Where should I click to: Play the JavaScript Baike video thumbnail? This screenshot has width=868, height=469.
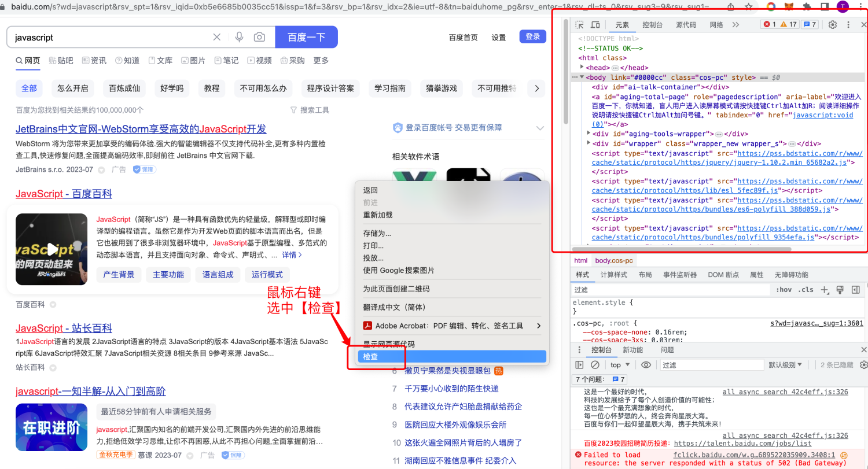pos(52,249)
